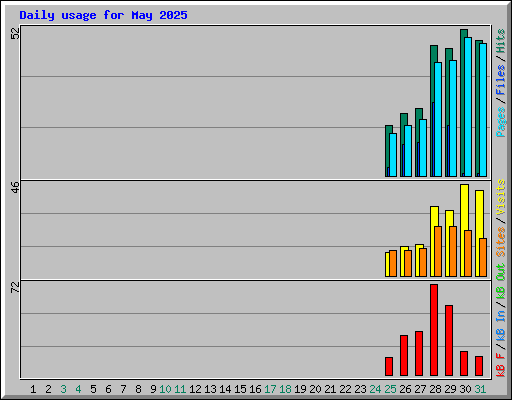Image resolution: width=512 pixels, height=400 pixels.
Task: Select day '29' on the x-axis
Action: 450,389
